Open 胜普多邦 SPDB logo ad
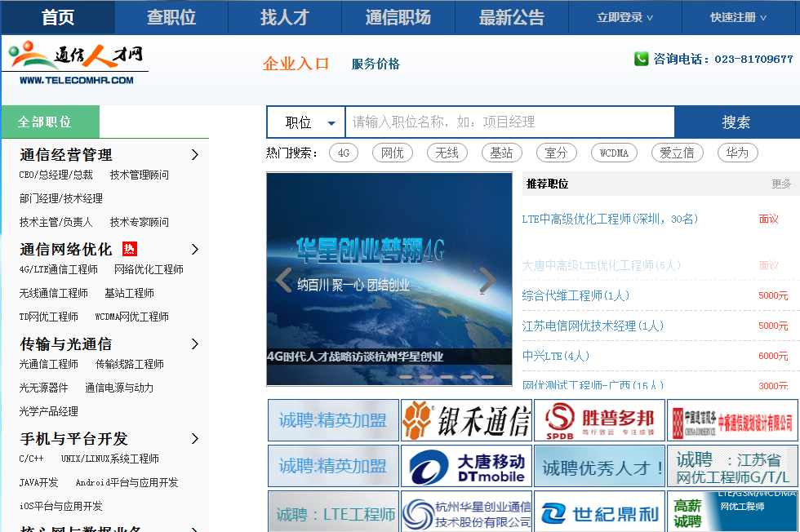Image resolution: width=800 pixels, height=532 pixels. (x=599, y=420)
